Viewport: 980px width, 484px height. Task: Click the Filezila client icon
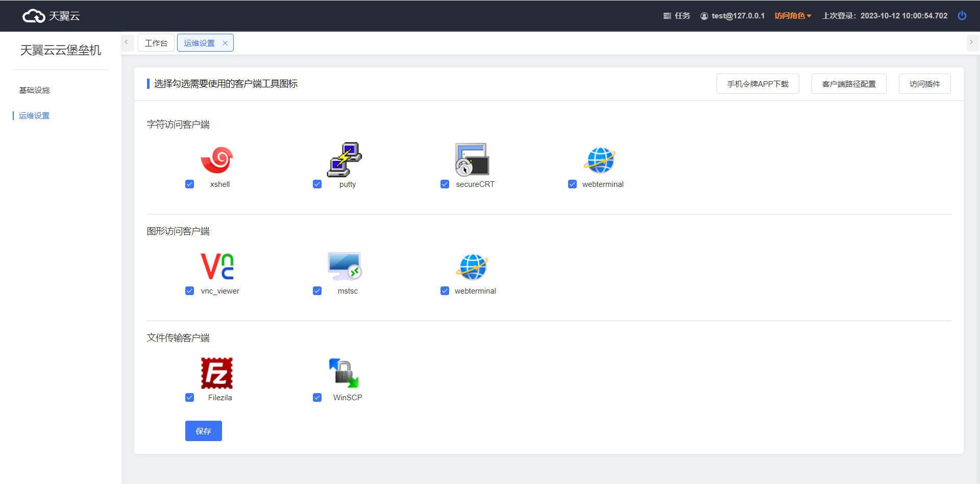coord(217,373)
